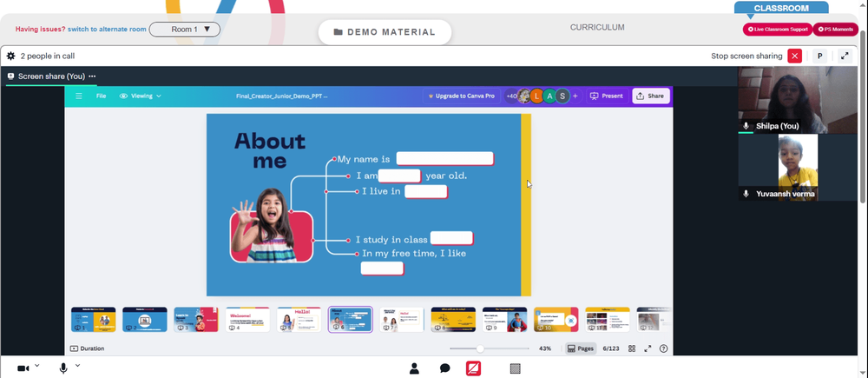Click the P button in call header
This screenshot has height=378, width=868.
820,56
